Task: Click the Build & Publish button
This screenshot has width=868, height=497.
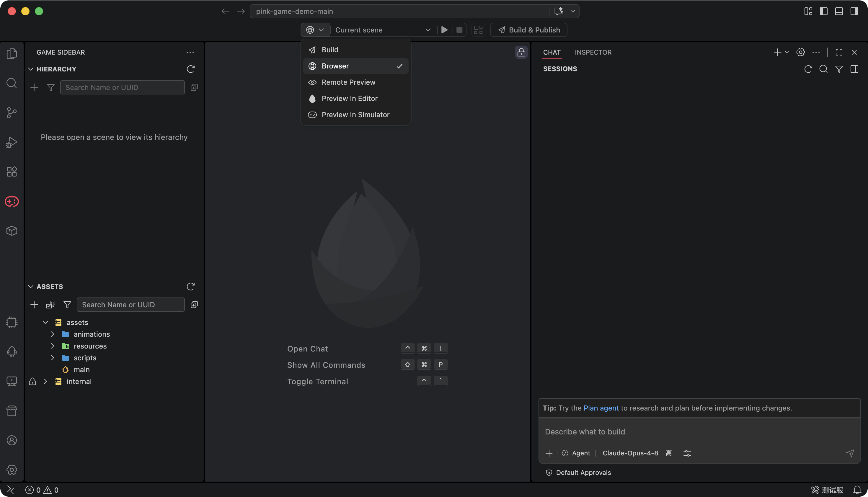Action: (x=528, y=30)
